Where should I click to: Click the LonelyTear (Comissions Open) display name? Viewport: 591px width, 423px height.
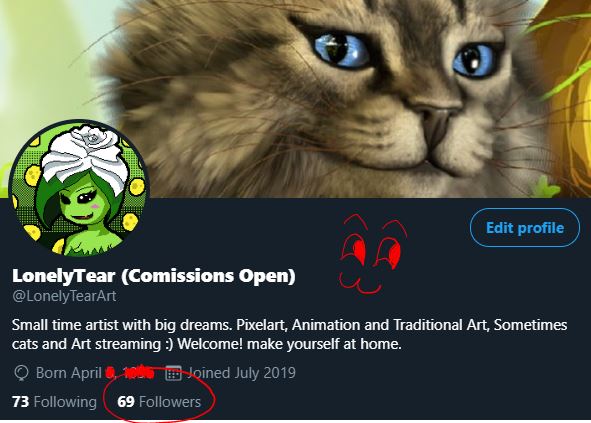click(x=154, y=276)
